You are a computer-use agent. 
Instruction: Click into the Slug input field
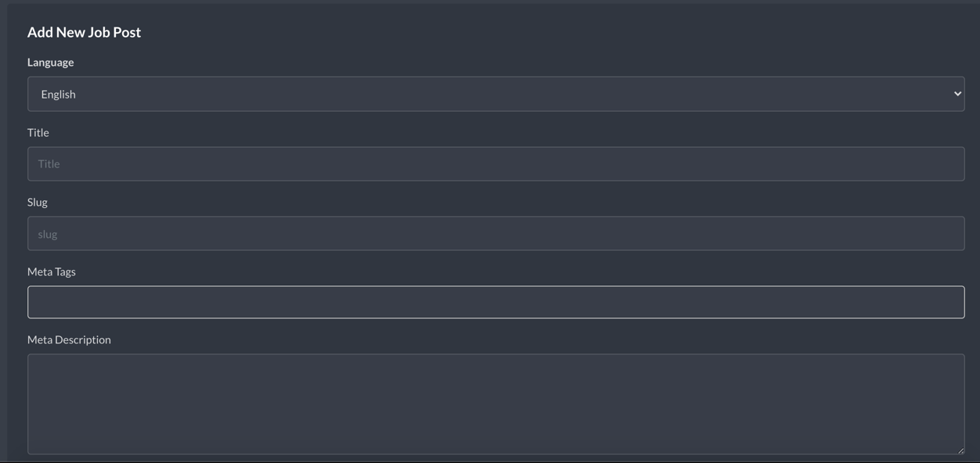[495, 233]
